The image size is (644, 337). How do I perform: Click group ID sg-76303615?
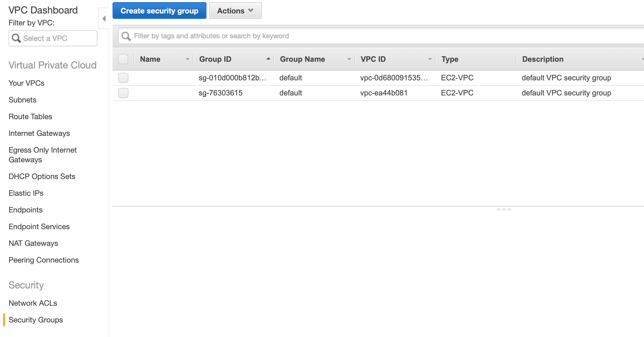(x=220, y=93)
